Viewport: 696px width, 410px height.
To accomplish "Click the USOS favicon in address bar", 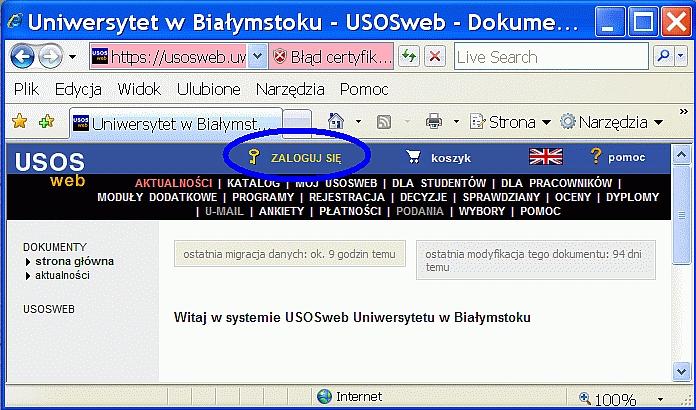I will tap(100, 56).
